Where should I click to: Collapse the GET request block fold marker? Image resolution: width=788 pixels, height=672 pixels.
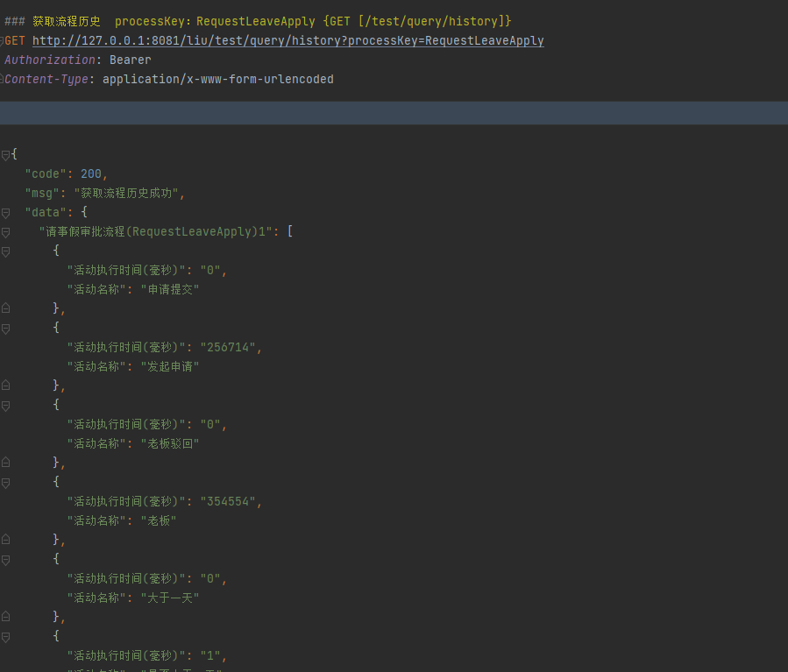[x=3, y=41]
